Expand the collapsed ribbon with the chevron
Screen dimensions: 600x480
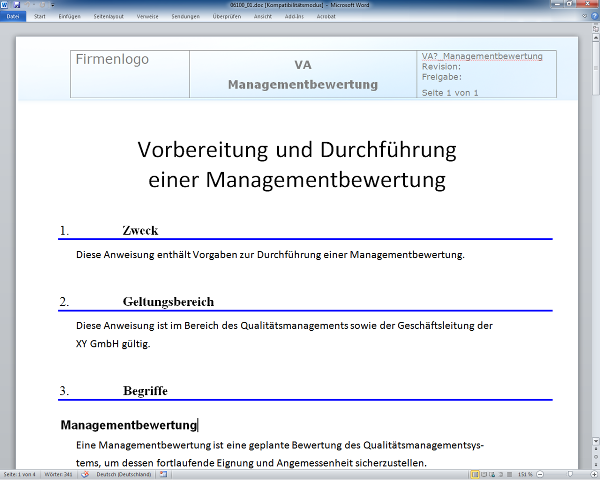pyautogui.click(x=582, y=17)
